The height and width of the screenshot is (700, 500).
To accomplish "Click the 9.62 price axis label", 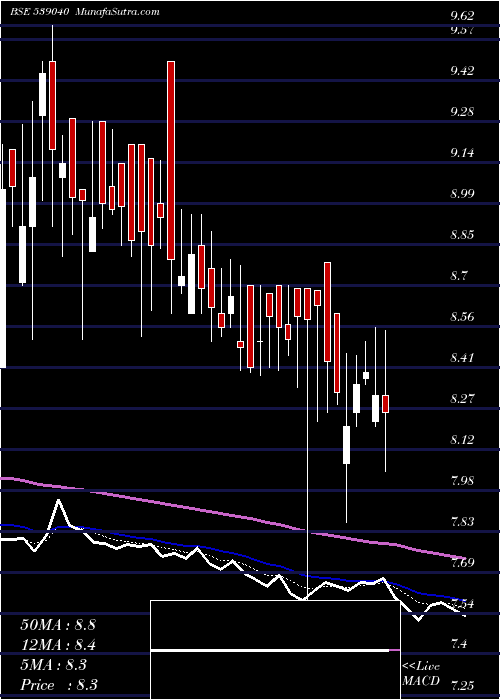I will (462, 17).
